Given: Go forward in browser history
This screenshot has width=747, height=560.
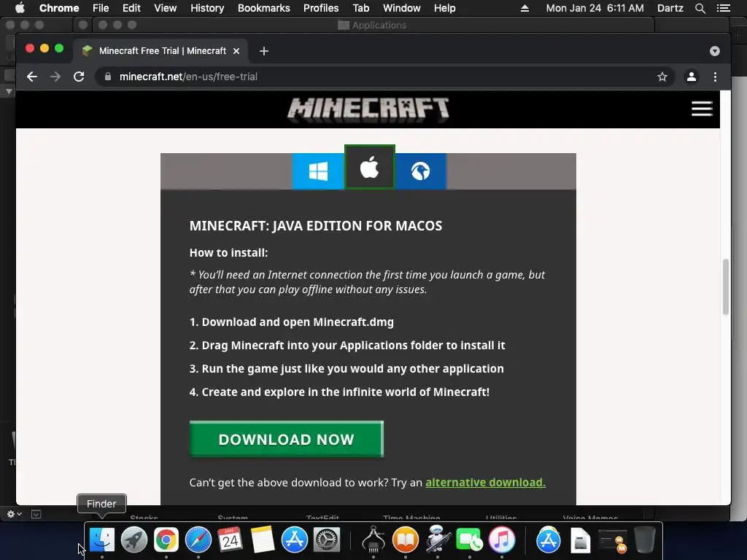Looking at the screenshot, I should coord(55,77).
